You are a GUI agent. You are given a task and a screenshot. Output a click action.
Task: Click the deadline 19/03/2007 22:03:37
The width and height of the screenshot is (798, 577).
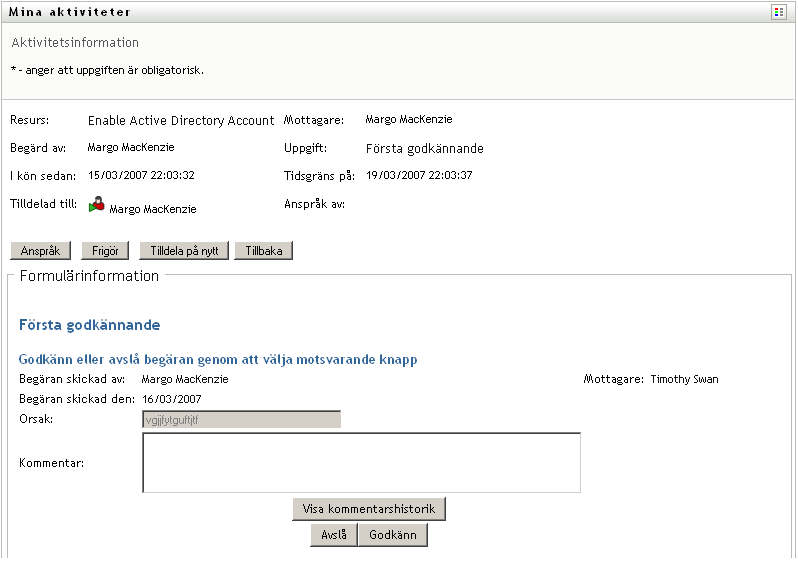(419, 175)
